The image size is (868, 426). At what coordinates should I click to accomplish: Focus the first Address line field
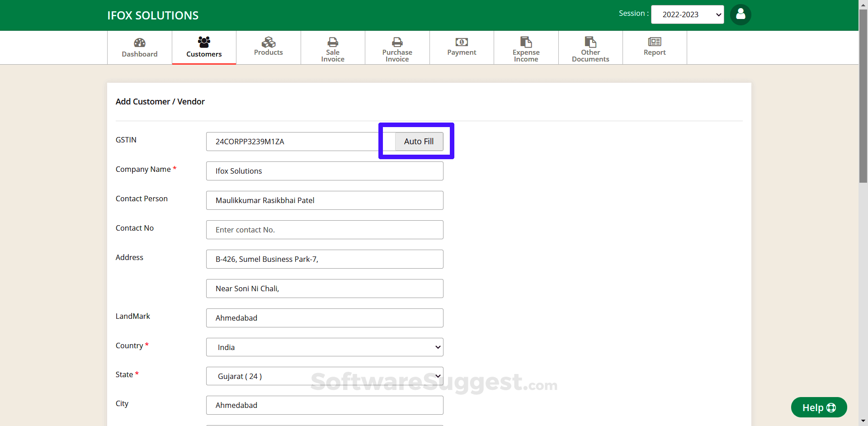tap(325, 259)
